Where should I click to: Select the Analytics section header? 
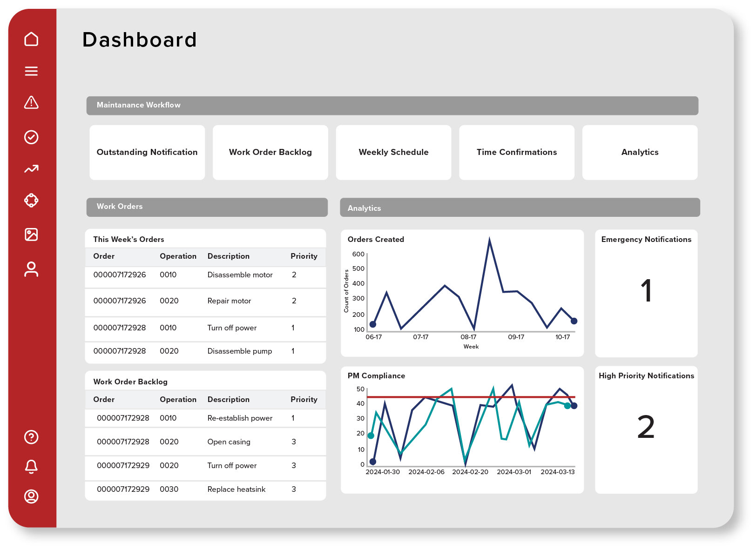(x=520, y=208)
